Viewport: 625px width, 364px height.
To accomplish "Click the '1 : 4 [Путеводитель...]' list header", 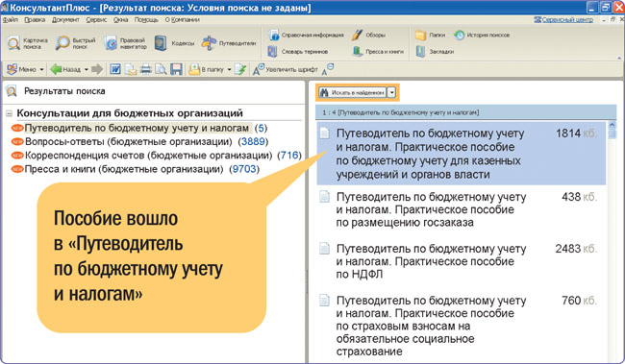I will 465,112.
